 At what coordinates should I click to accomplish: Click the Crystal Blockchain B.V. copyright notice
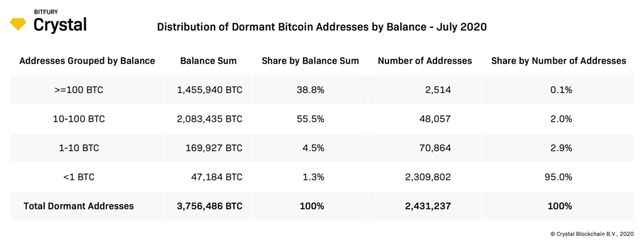(592, 233)
